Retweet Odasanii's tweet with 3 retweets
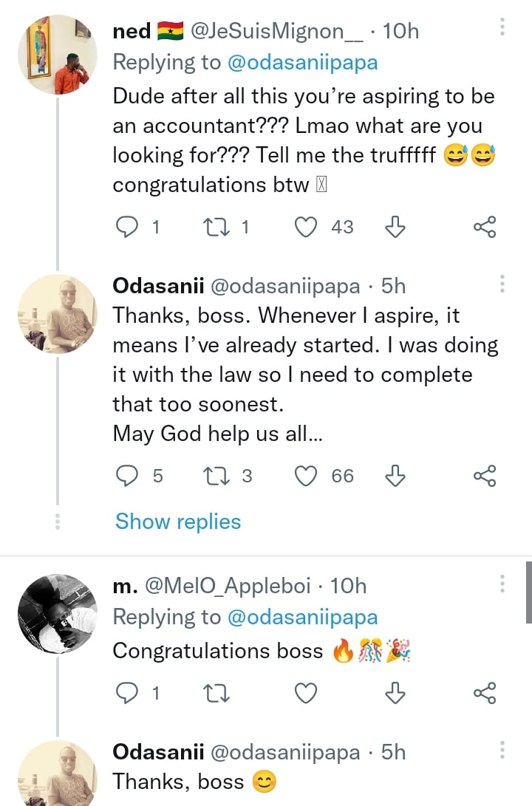The image size is (532, 806). click(215, 477)
